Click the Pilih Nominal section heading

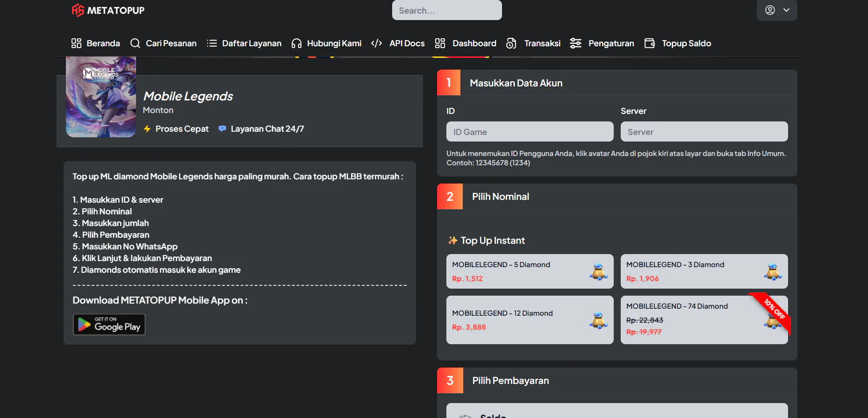click(x=501, y=197)
